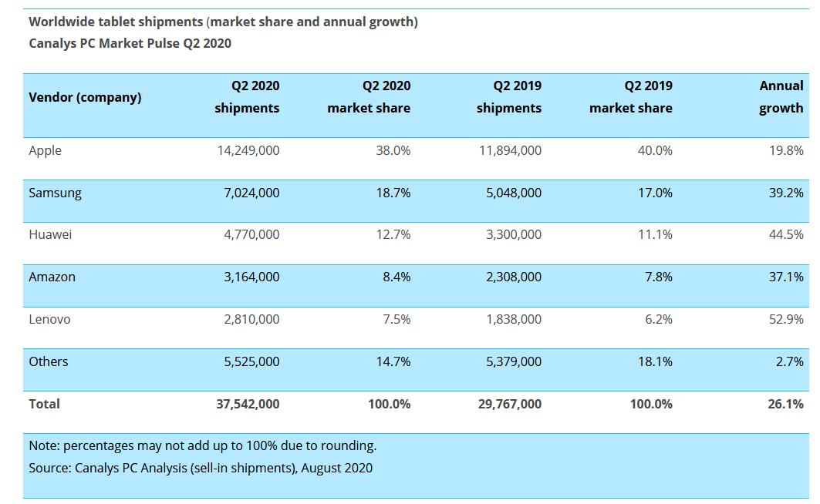Image resolution: width=820 pixels, height=504 pixels.
Task: Click the 'Source: Canalys PC Analysis' line
Action: (x=201, y=468)
